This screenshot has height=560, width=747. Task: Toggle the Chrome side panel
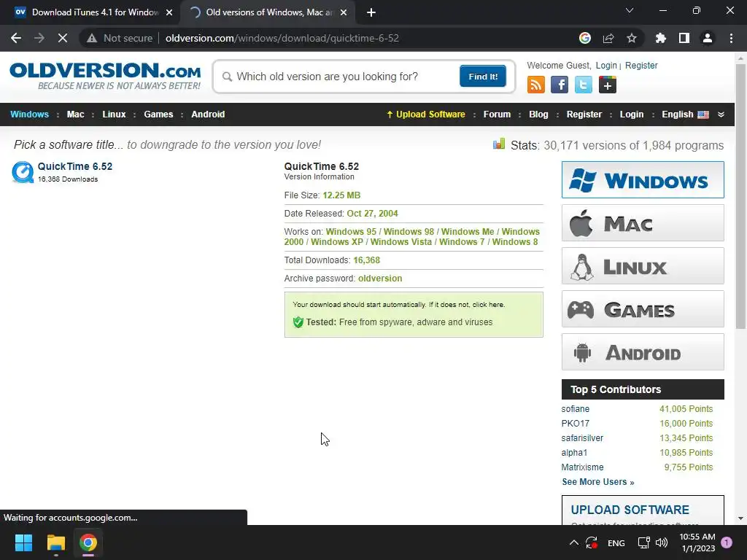click(684, 38)
